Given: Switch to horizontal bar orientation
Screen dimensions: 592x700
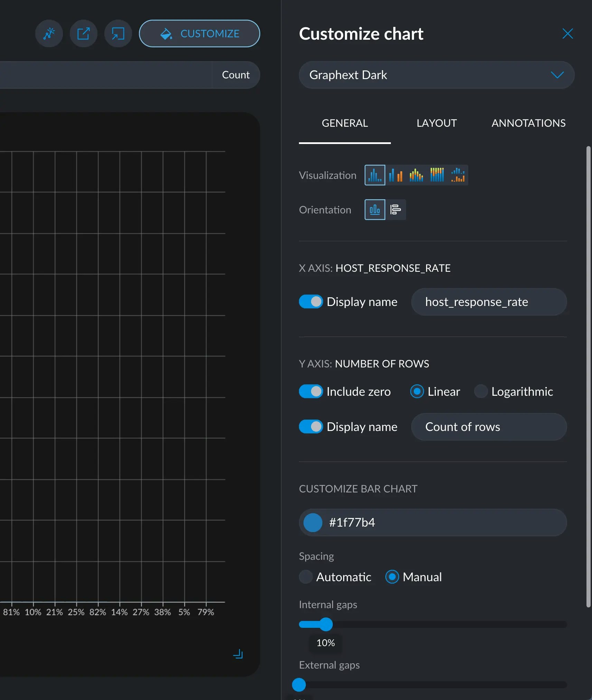Looking at the screenshot, I should (395, 210).
